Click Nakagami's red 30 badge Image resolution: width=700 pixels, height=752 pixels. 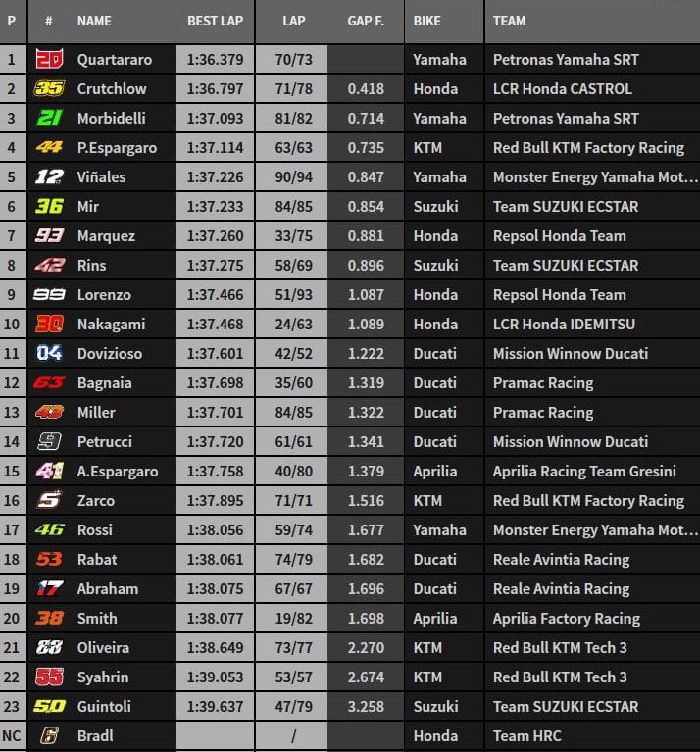coord(49,325)
